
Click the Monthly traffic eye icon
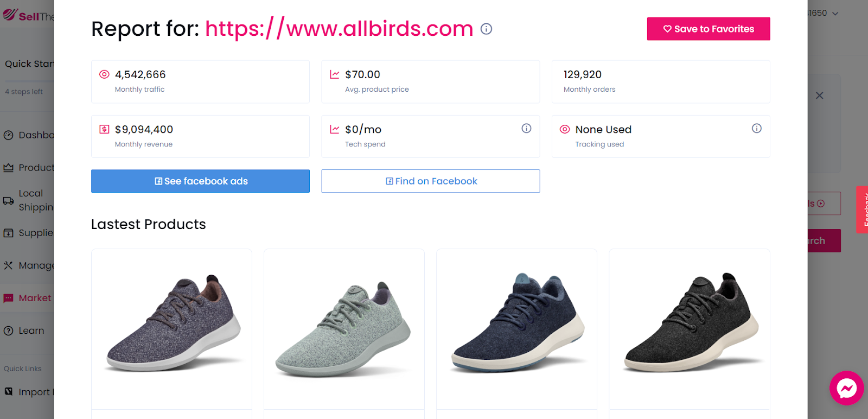[x=105, y=74]
